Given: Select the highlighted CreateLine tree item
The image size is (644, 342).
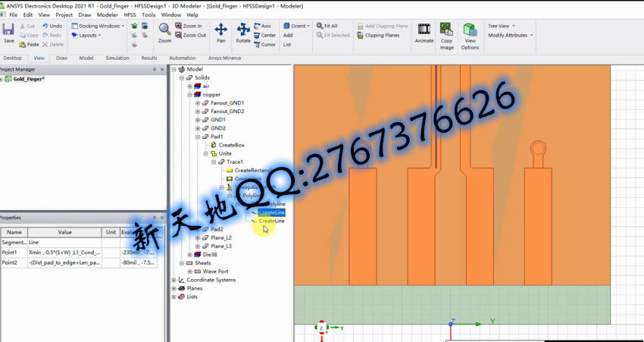Looking at the screenshot, I should pos(271,213).
